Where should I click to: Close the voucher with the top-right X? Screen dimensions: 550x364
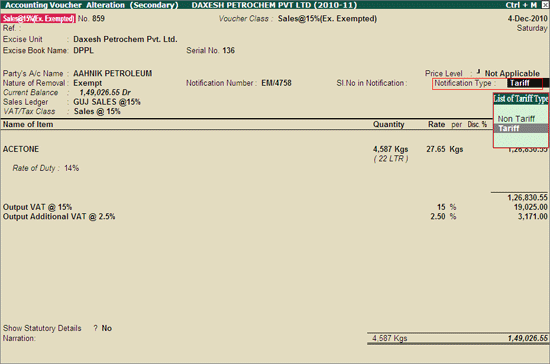pyautogui.click(x=545, y=5)
